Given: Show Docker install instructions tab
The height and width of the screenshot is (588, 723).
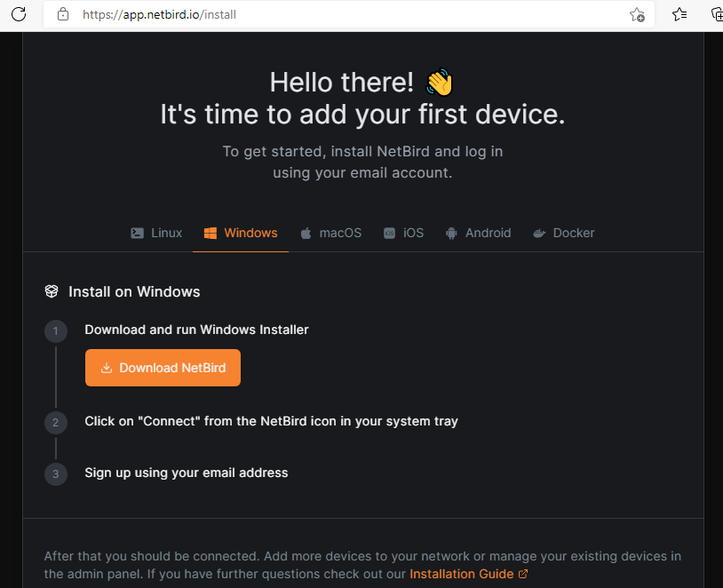Looking at the screenshot, I should 573,233.
